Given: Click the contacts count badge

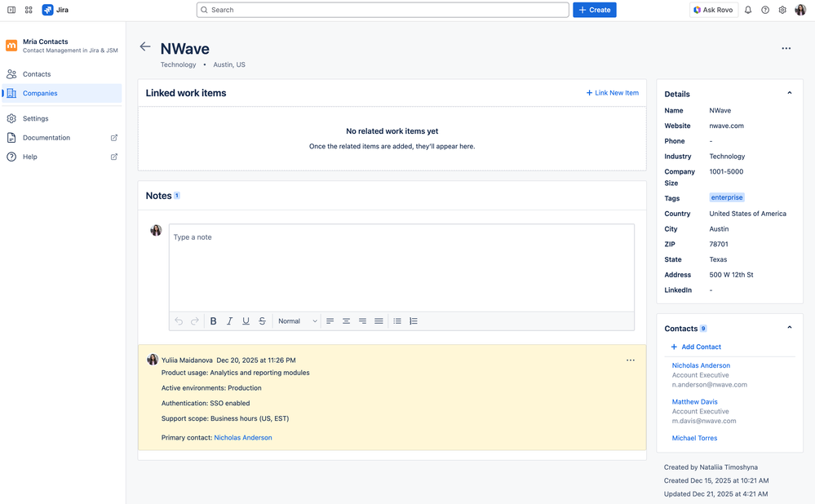Looking at the screenshot, I should coord(703,329).
